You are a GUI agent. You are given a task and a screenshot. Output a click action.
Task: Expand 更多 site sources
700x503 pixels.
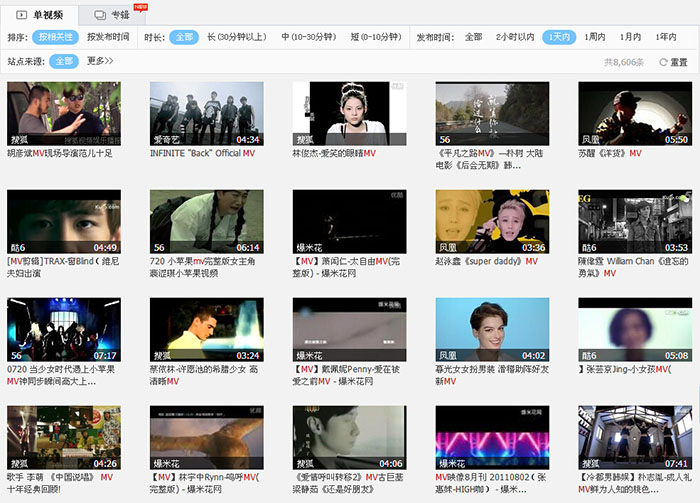[x=100, y=61]
